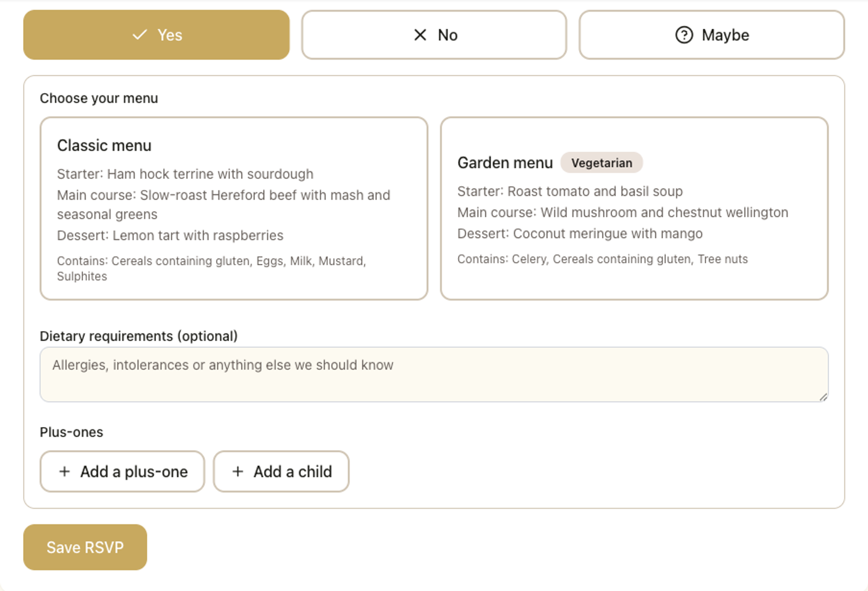Viewport: 868px width, 591px height.
Task: Click the X icon on No
Action: 420,35
